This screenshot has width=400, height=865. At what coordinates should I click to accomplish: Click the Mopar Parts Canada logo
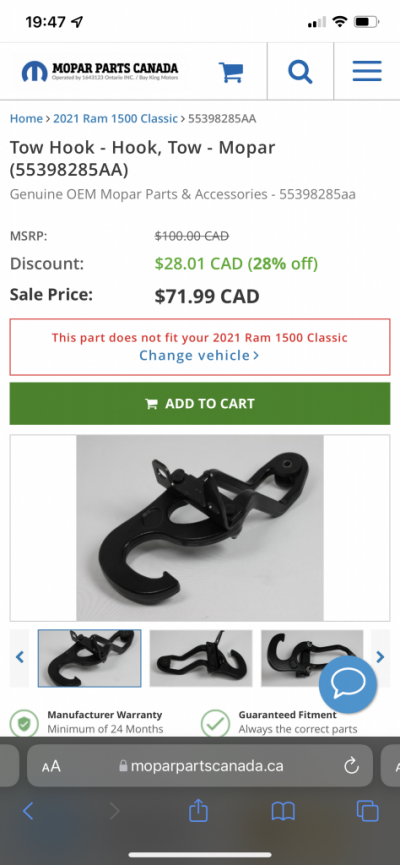pos(100,71)
